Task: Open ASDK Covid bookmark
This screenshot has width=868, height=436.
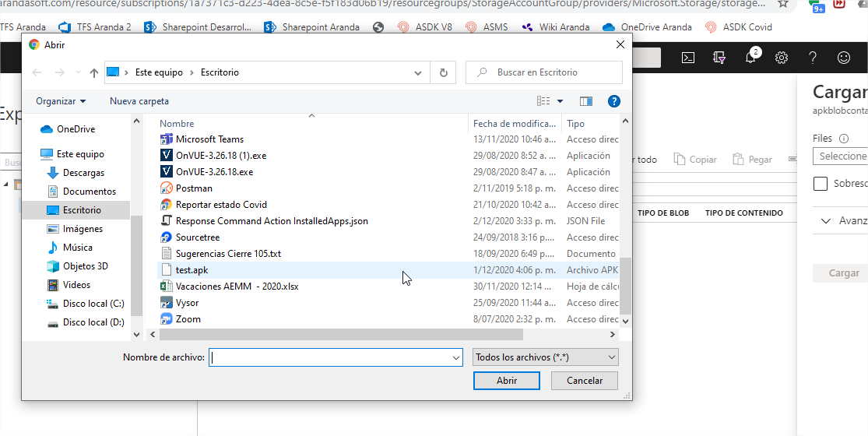Action: [x=739, y=27]
